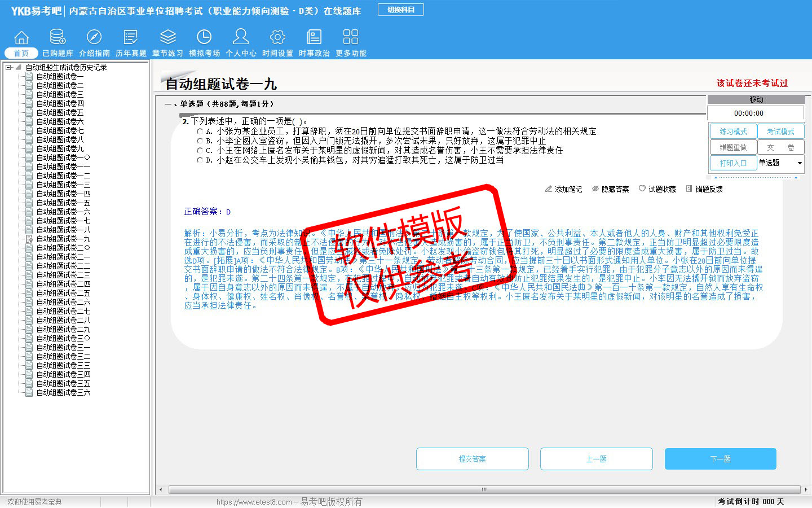Open the 时间设置 gear icon
The width and height of the screenshot is (812, 508).
coord(277,38)
